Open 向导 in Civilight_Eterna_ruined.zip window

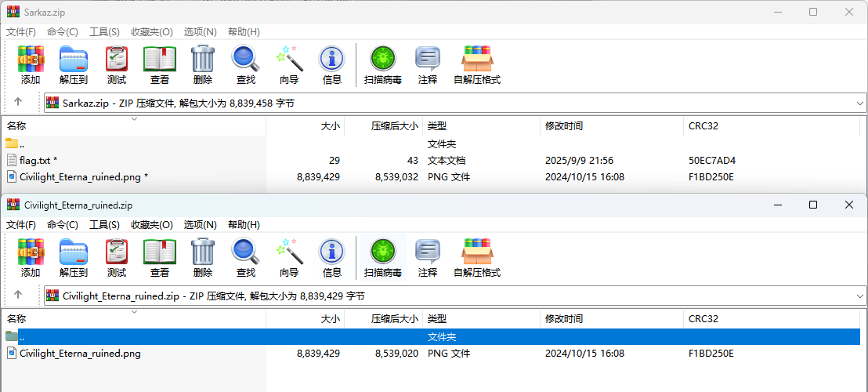tap(289, 257)
